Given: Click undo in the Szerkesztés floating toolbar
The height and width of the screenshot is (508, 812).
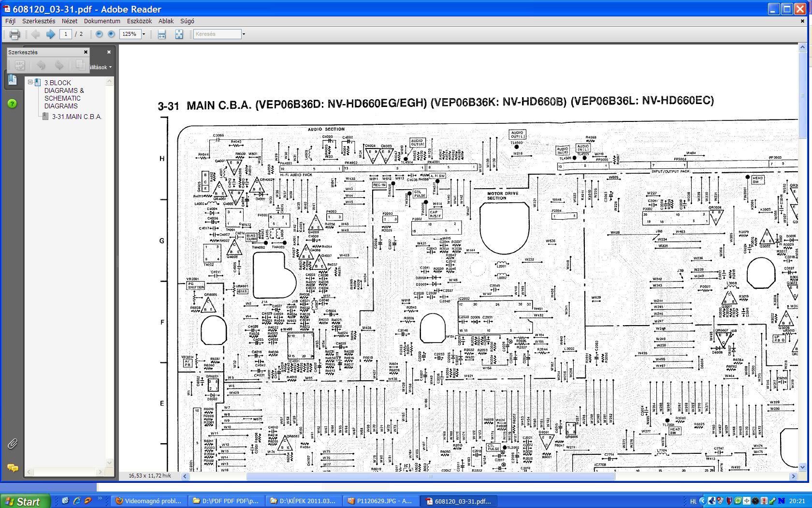Looking at the screenshot, I should coord(41,65).
